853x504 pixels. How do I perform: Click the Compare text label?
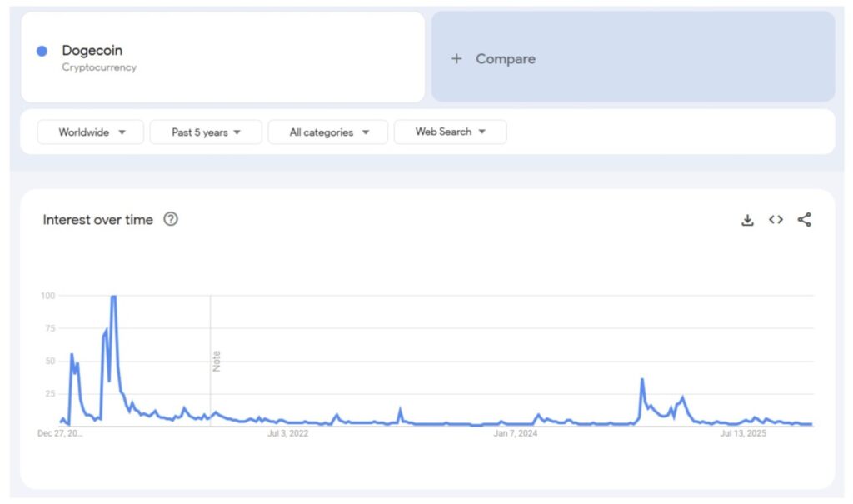[x=506, y=59]
